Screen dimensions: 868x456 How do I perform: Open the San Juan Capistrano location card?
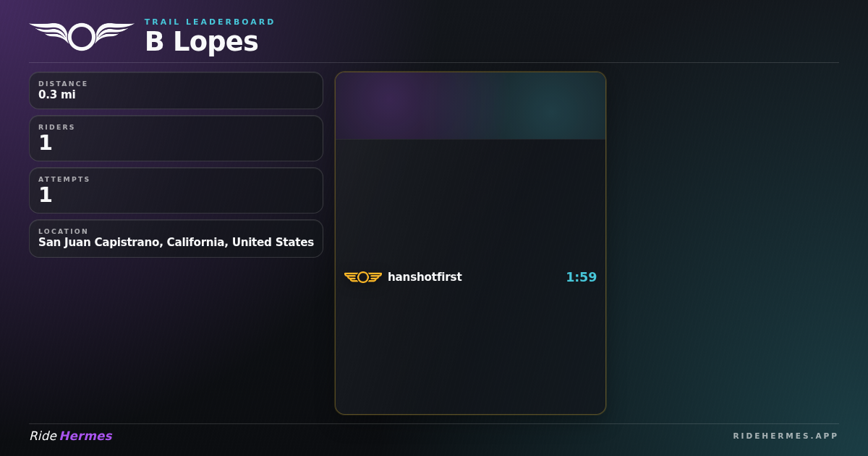(x=176, y=238)
